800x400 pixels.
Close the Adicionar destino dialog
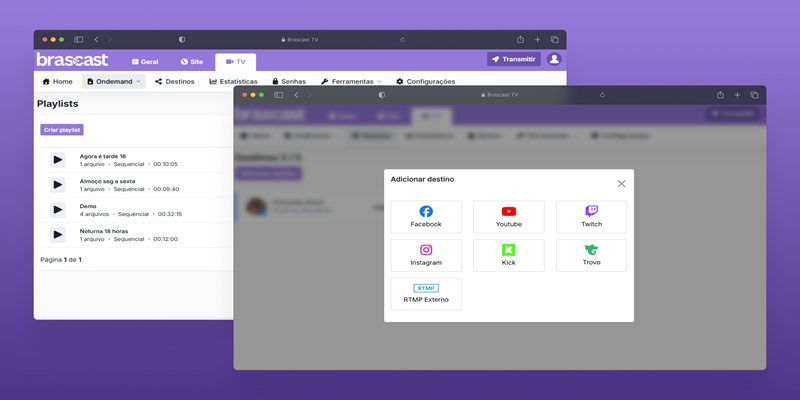[x=621, y=184]
